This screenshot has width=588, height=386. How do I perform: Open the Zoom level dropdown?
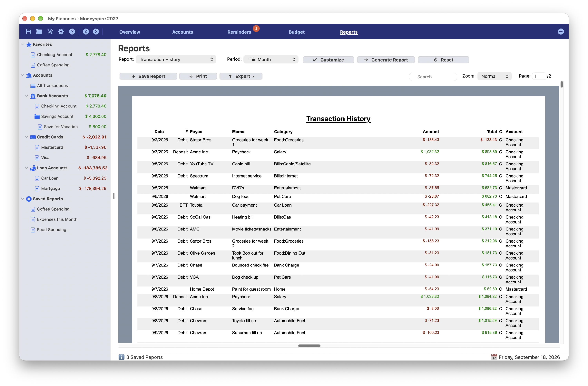(494, 76)
